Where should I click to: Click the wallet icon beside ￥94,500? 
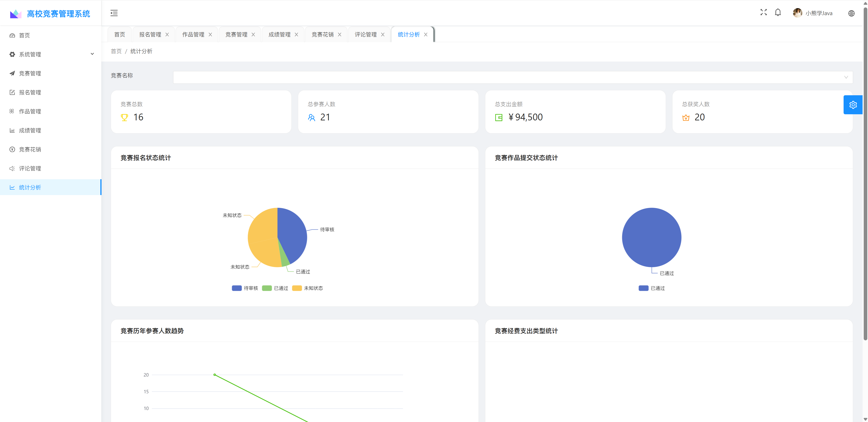[499, 117]
